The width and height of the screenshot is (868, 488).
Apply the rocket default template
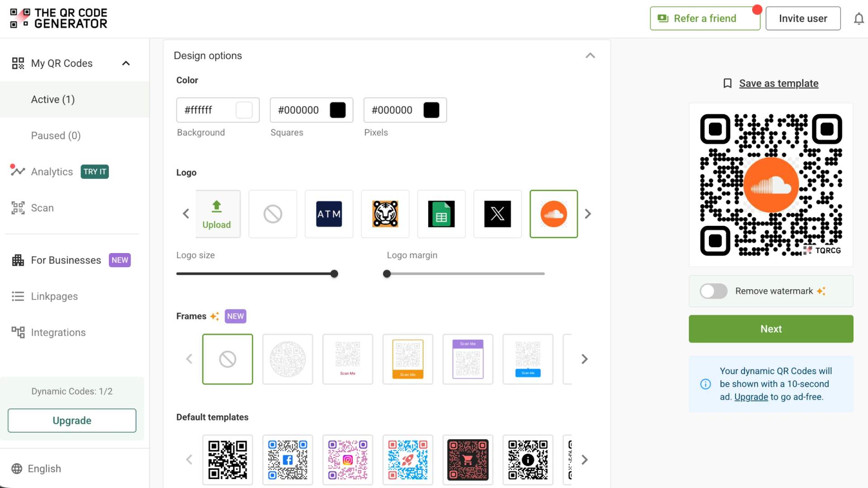[x=408, y=460]
